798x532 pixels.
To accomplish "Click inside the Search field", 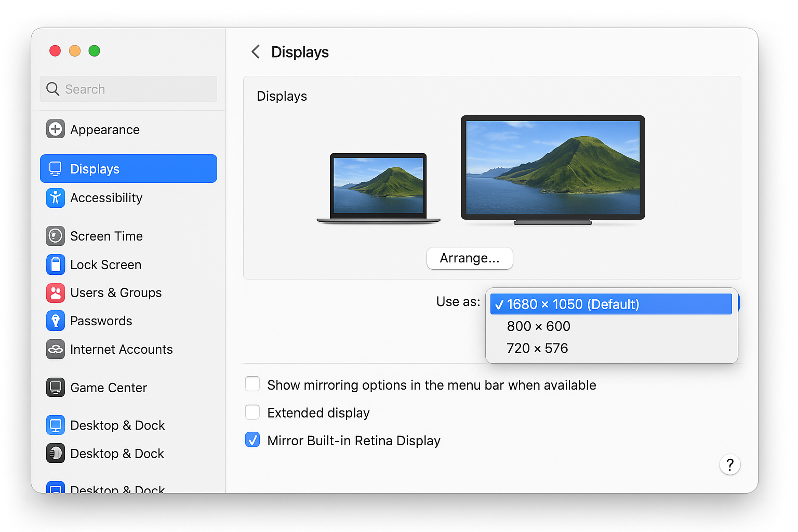I will pyautogui.click(x=128, y=89).
